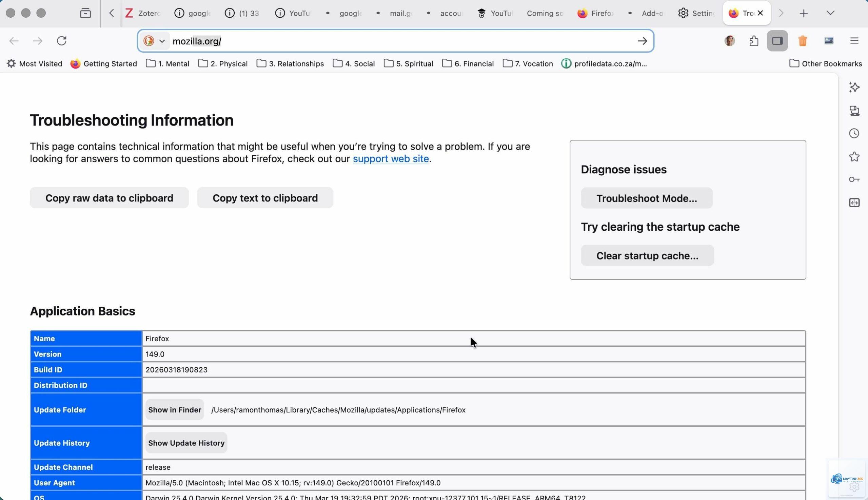
Task: Close the Troubleshooting Information tab
Action: [760, 13]
